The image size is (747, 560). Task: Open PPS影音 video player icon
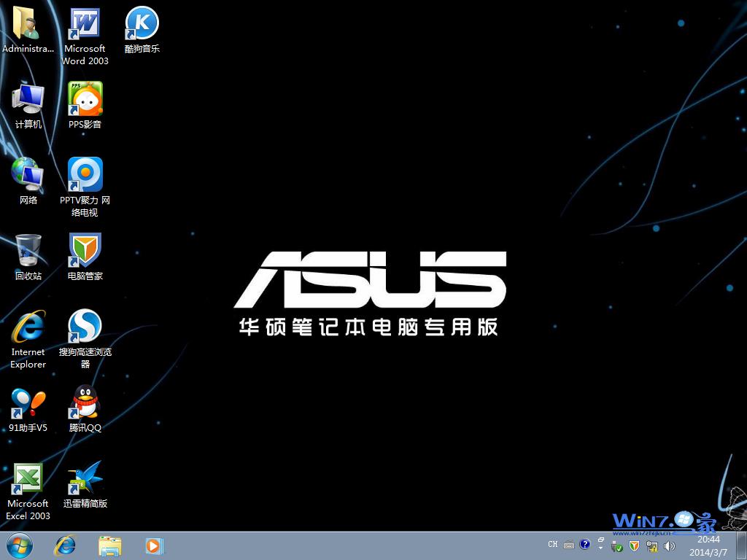tap(85, 99)
